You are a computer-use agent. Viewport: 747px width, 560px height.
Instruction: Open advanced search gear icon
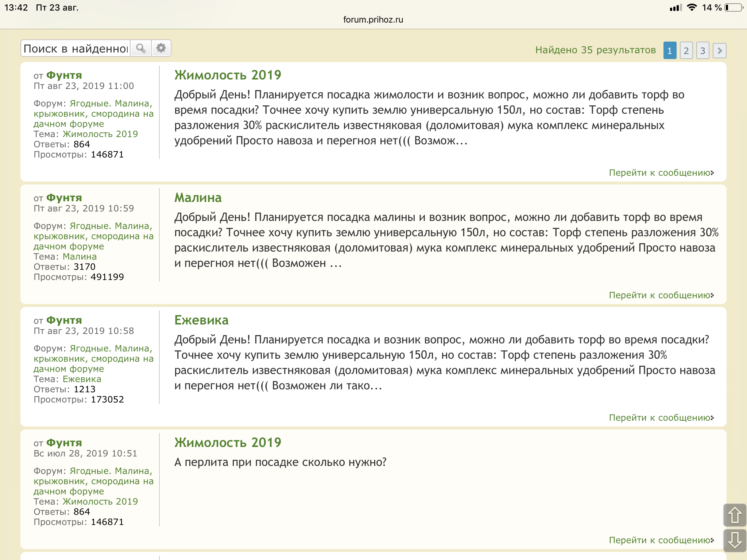click(x=161, y=48)
